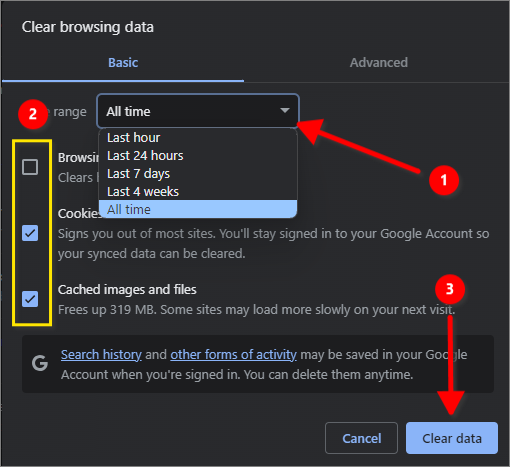Screen dimensions: 510x467
Task: Click the Cancel button
Action: tap(361, 438)
